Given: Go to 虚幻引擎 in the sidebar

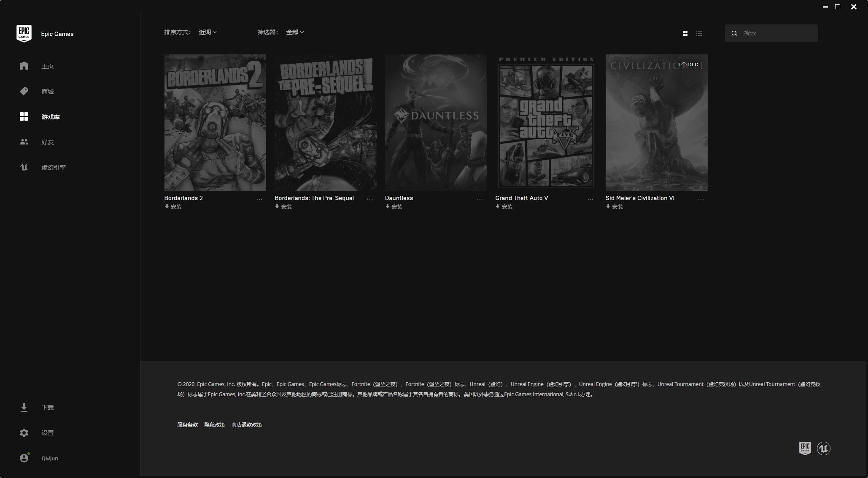Looking at the screenshot, I should click(x=54, y=167).
